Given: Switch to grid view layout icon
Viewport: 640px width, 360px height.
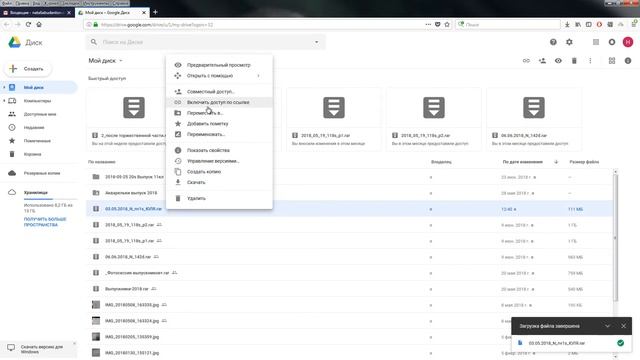Looking at the screenshot, I should 612,61.
